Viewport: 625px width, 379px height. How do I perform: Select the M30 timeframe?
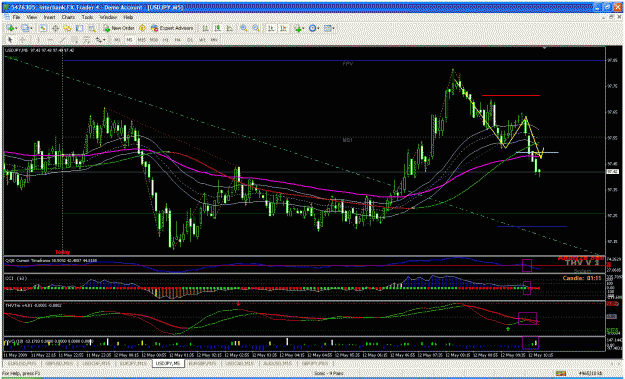(x=154, y=40)
